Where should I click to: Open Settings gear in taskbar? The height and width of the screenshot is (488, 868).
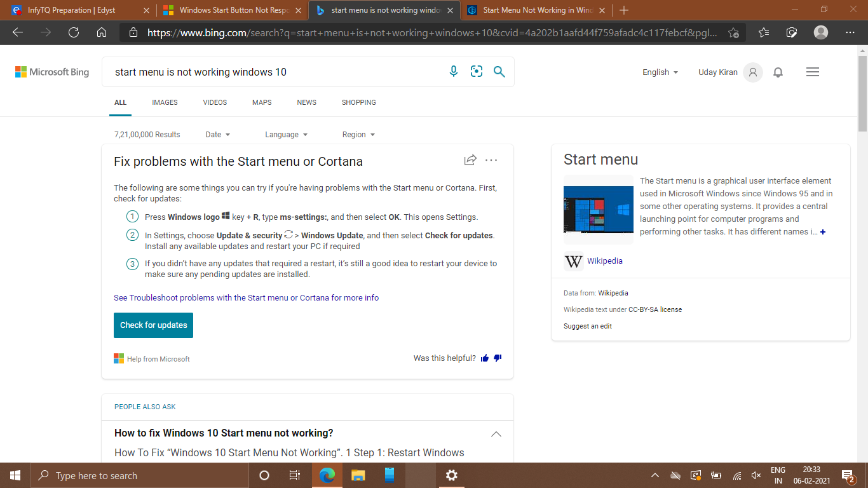pos(452,475)
